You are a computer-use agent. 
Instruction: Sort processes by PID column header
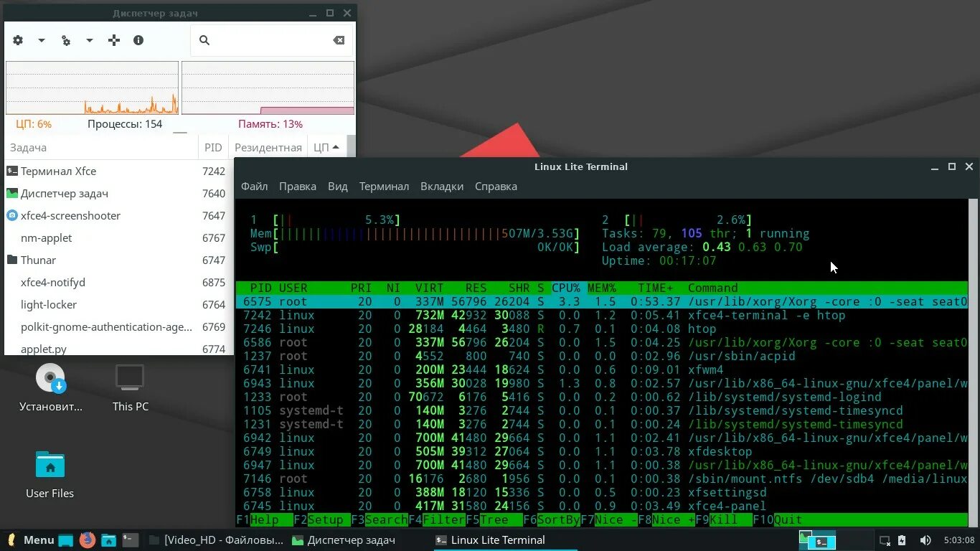pyautogui.click(x=213, y=147)
